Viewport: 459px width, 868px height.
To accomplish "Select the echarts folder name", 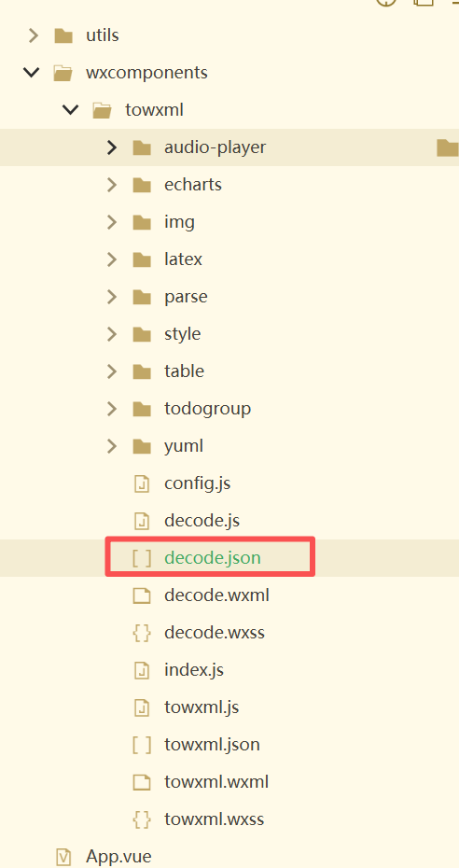I will click(x=193, y=185).
